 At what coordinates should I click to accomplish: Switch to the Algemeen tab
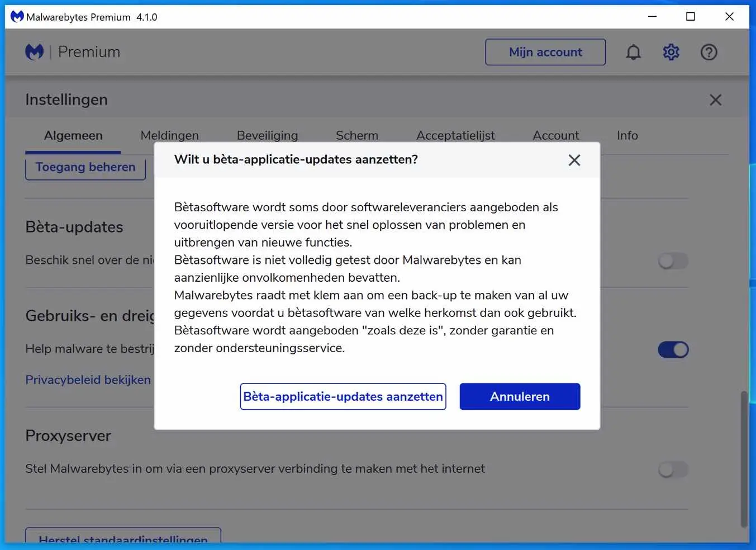click(73, 135)
